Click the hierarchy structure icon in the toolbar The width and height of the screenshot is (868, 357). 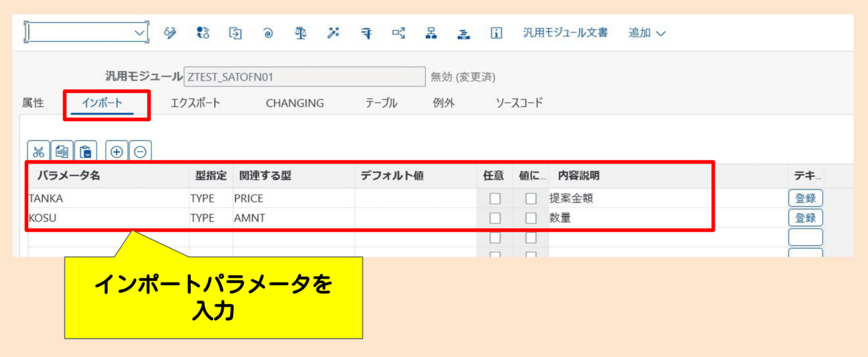[431, 33]
